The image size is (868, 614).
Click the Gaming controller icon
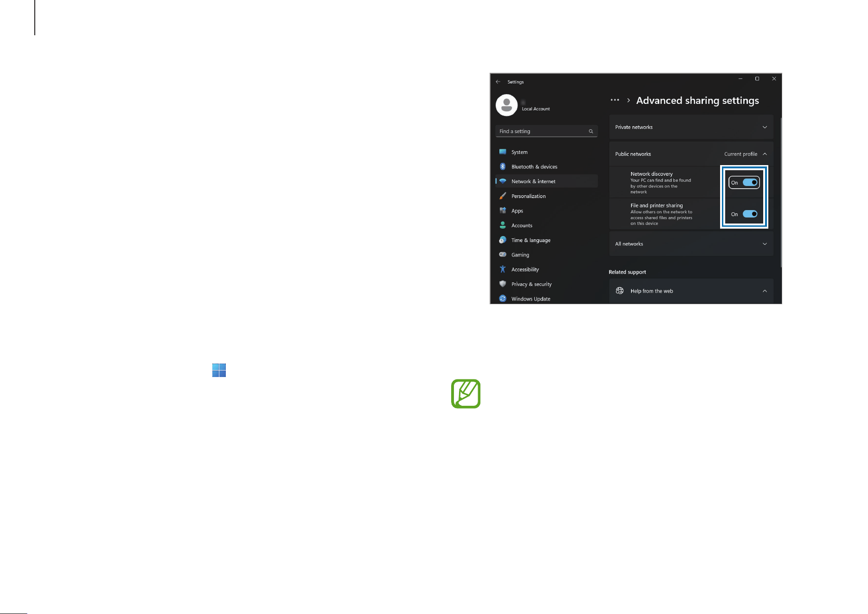pos(503,255)
